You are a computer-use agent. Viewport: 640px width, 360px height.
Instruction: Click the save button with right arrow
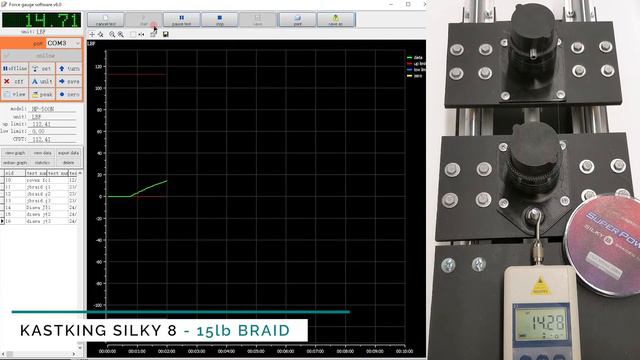(x=69, y=82)
